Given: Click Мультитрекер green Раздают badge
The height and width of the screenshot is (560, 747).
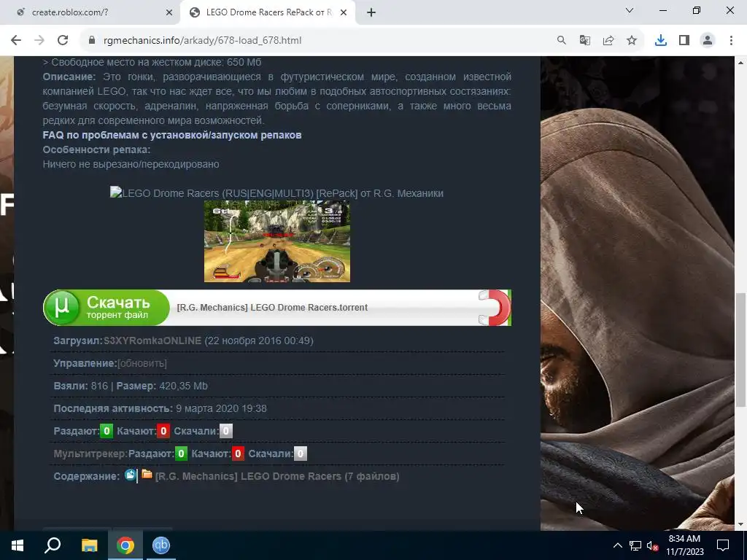Looking at the screenshot, I should point(181,454).
